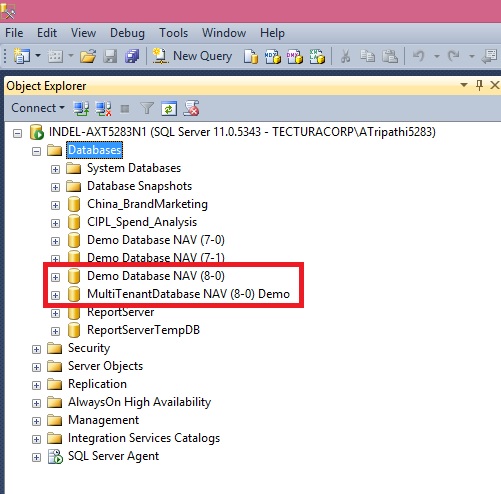The image size is (501, 494).
Task: Expand the Management folder
Action: click(36, 422)
